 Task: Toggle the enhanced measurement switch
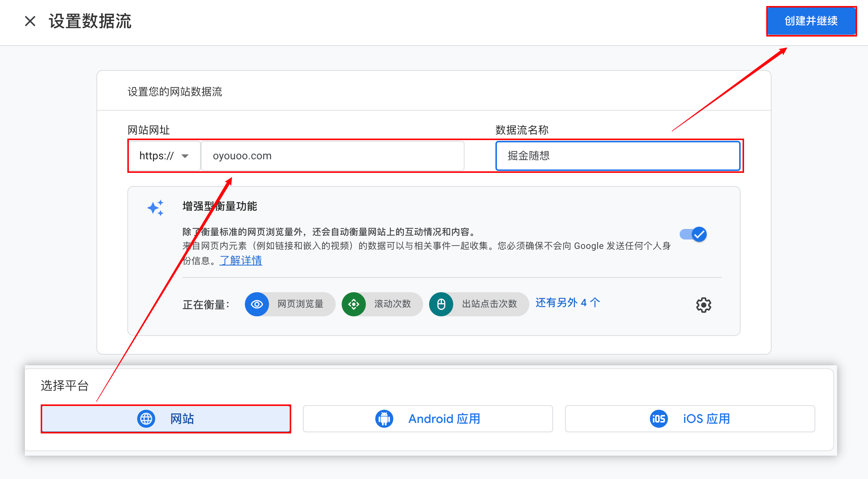[x=693, y=234]
